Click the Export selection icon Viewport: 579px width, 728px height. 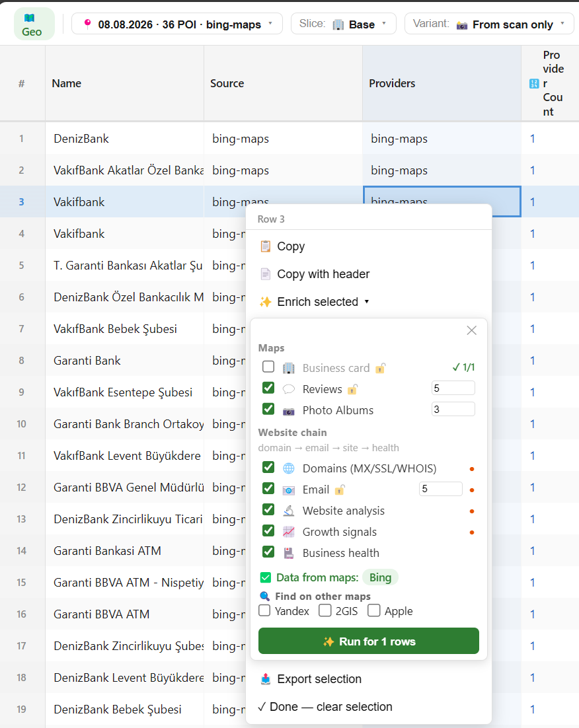[x=265, y=679]
